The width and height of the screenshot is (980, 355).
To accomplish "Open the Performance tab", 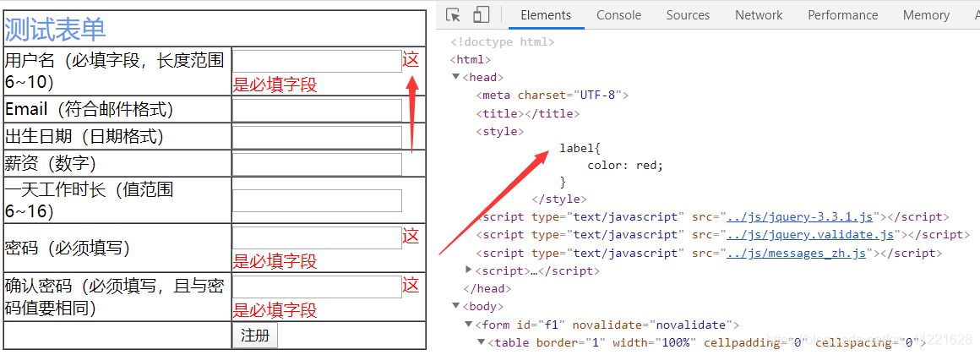I will coord(842,15).
